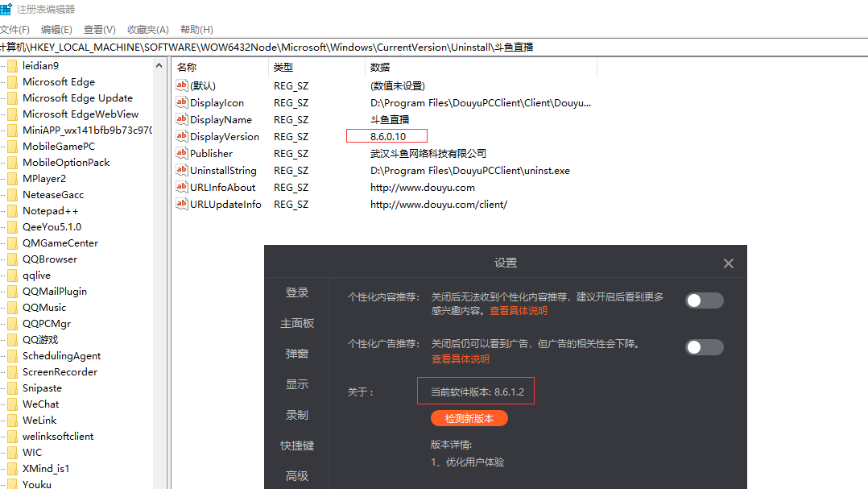Select the QQ游戏 registry key

click(x=40, y=339)
